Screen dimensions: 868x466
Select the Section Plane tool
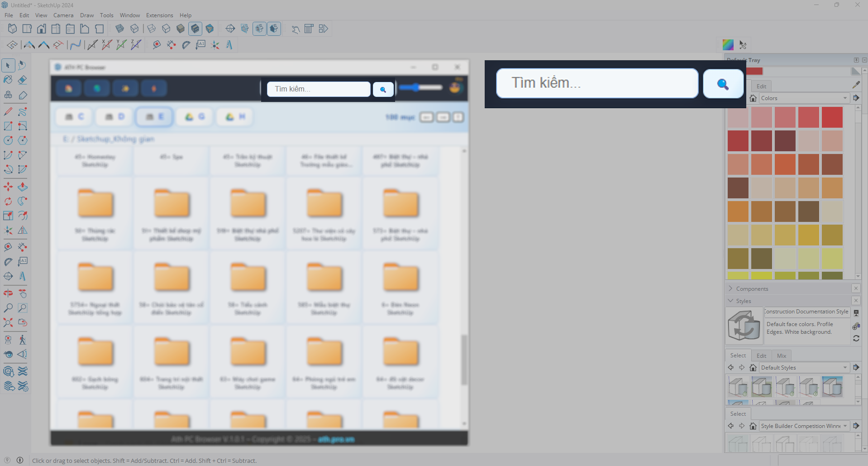pyautogui.click(x=230, y=29)
